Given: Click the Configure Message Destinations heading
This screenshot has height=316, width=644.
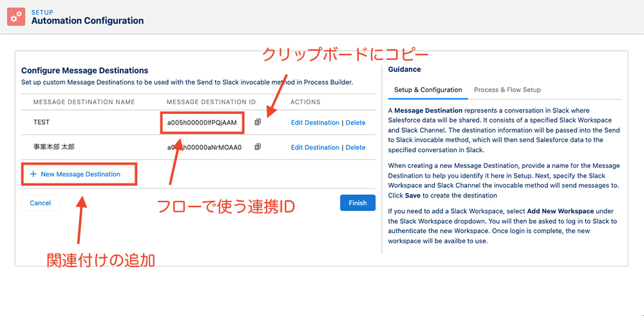Looking at the screenshot, I should (x=84, y=71).
